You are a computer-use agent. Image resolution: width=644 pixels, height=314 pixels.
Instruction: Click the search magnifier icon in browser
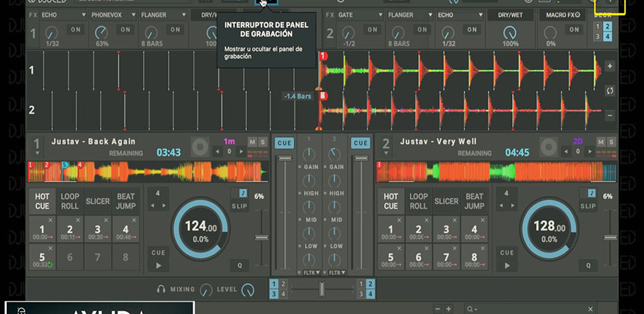(x=469, y=309)
